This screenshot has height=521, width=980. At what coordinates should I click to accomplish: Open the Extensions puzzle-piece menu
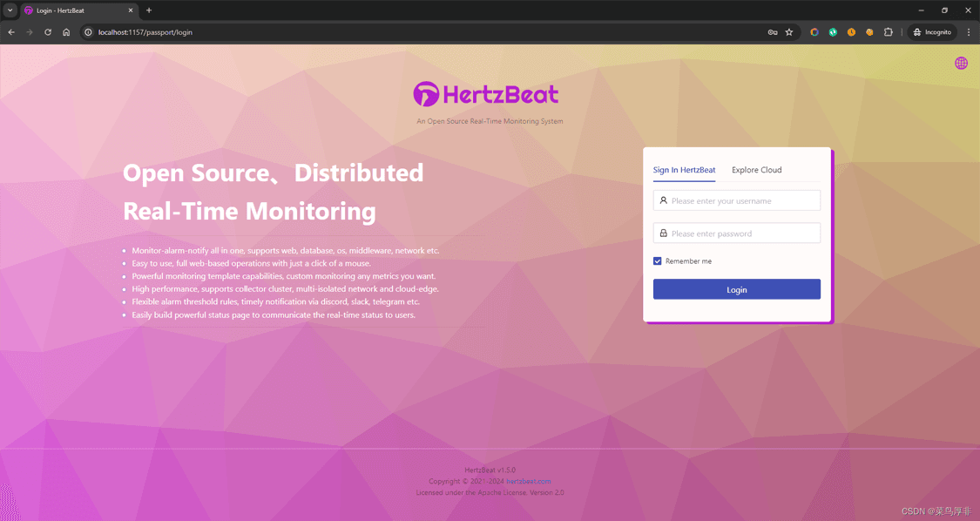tap(889, 32)
